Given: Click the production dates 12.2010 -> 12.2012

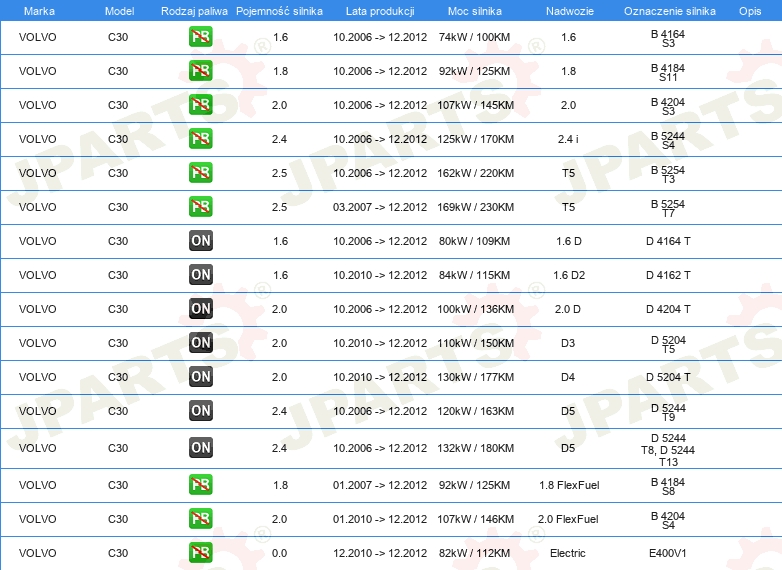Looking at the screenshot, I should click(380, 553).
